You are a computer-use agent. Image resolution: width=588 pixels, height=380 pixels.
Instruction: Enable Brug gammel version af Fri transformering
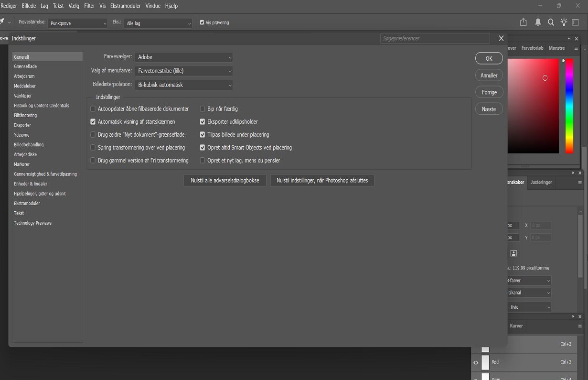point(93,161)
